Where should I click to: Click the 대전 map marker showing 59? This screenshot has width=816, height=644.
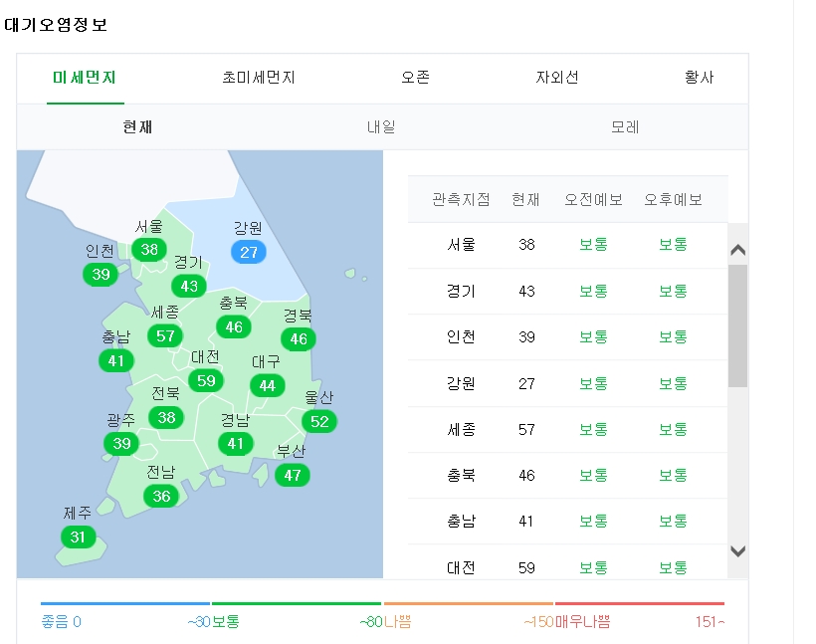pos(206,380)
